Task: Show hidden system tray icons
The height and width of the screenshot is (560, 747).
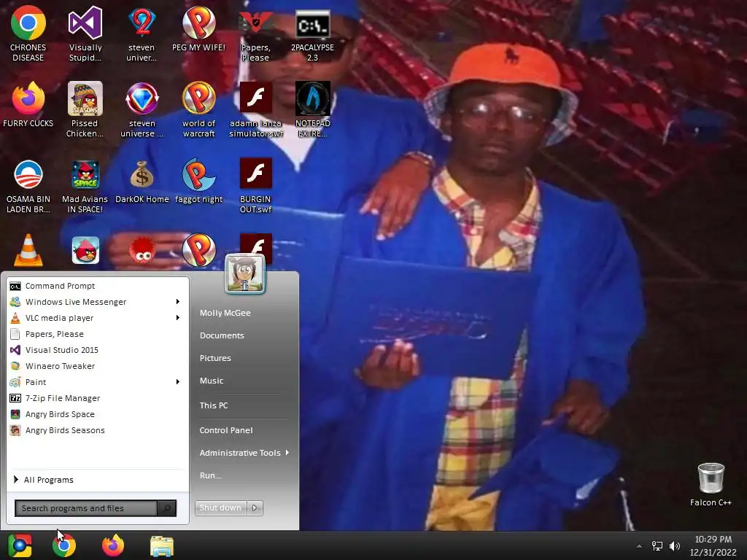Action: (x=639, y=546)
